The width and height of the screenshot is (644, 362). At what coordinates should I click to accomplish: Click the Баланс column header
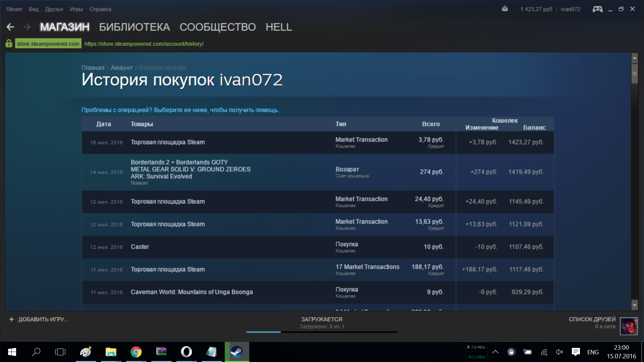(x=534, y=127)
